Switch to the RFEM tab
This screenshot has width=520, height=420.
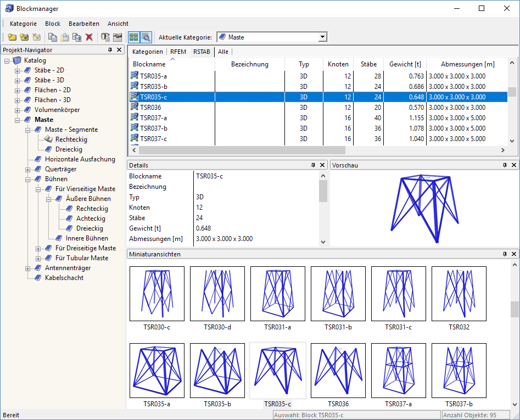[178, 52]
